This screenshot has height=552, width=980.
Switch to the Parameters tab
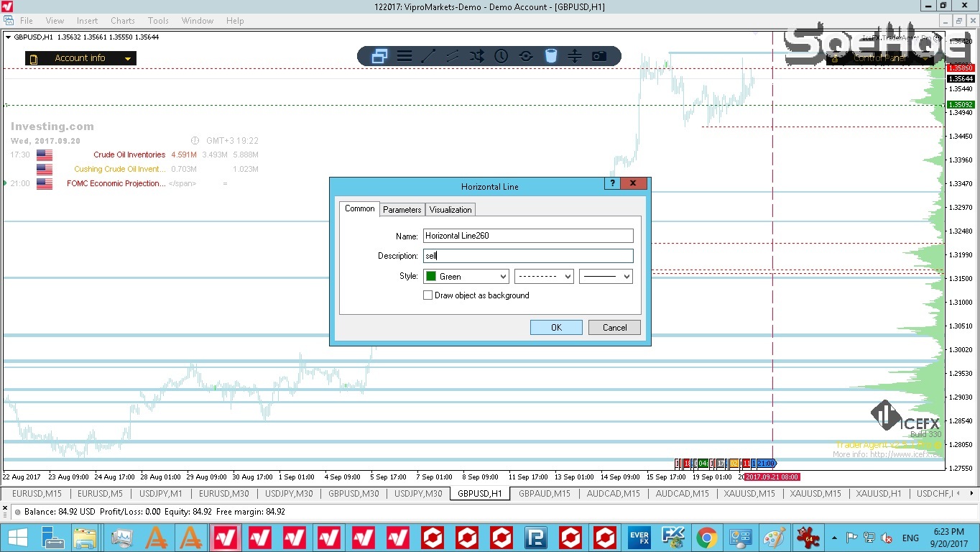coord(402,210)
